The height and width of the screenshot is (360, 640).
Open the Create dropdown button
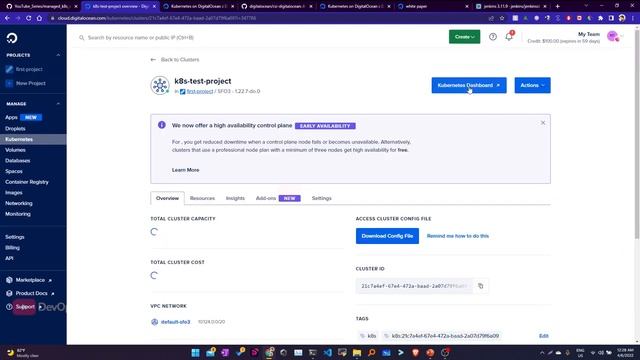click(x=464, y=37)
